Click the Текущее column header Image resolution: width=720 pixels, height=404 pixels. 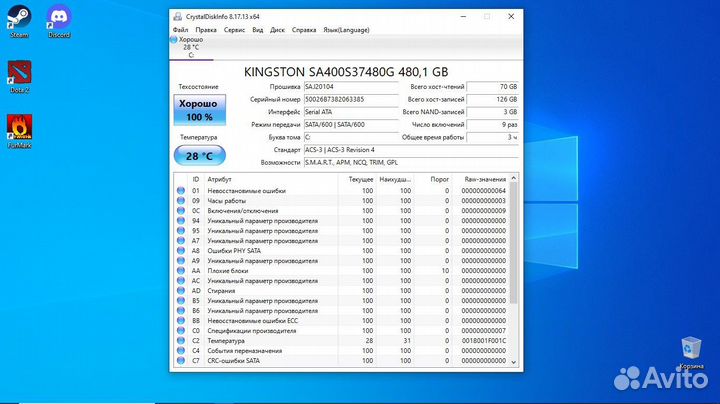tap(357, 179)
